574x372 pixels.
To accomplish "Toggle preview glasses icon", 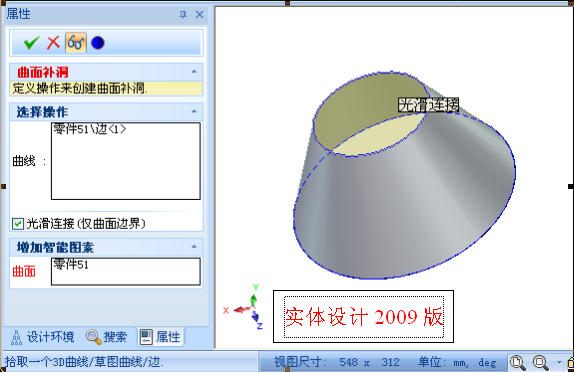I will tap(76, 43).
